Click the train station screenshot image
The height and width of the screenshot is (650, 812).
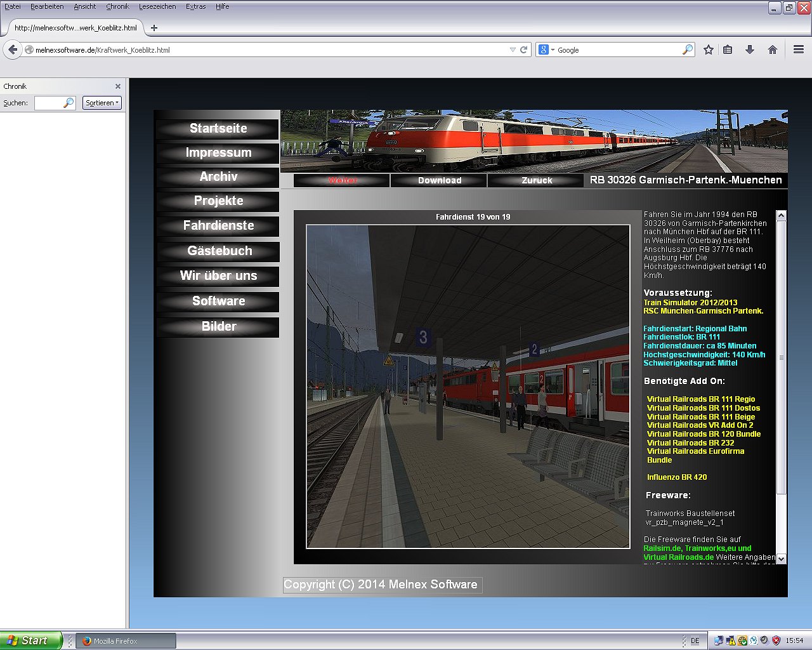(468, 387)
